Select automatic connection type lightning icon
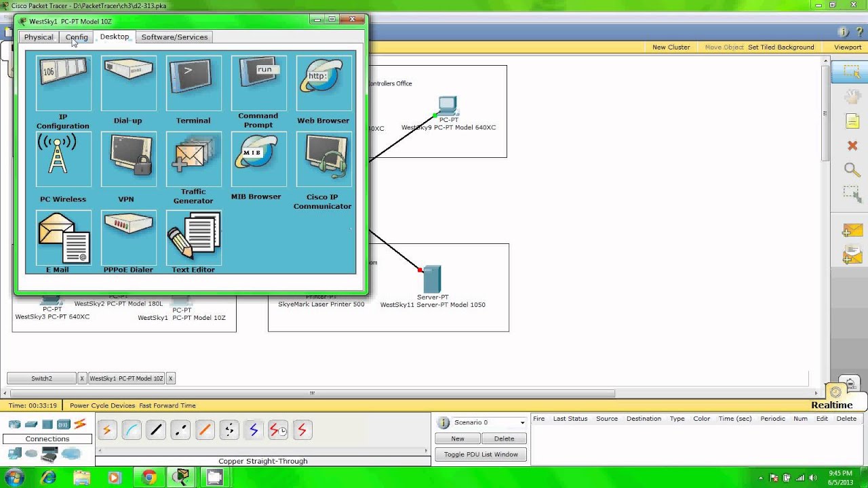This screenshot has width=868, height=488. click(106, 430)
